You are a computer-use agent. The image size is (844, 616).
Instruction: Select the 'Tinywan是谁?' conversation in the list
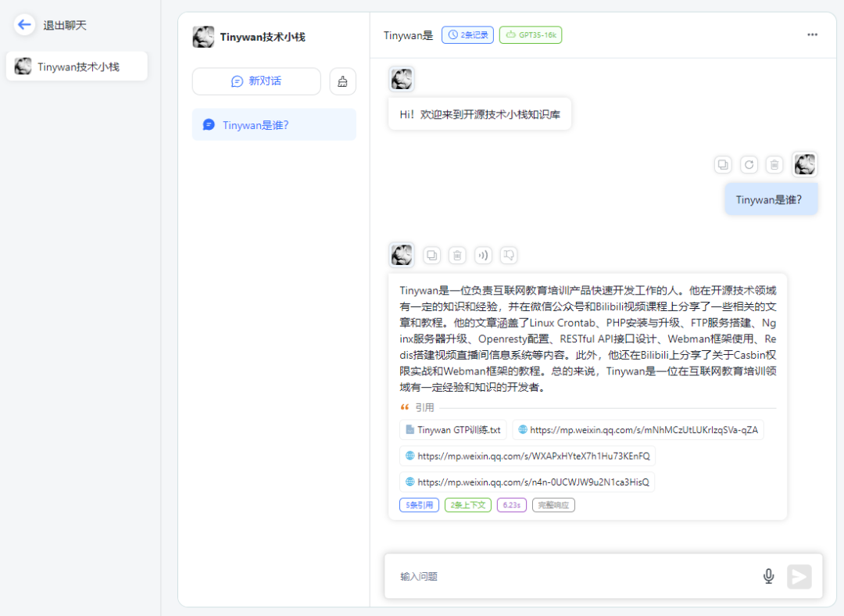tap(274, 124)
